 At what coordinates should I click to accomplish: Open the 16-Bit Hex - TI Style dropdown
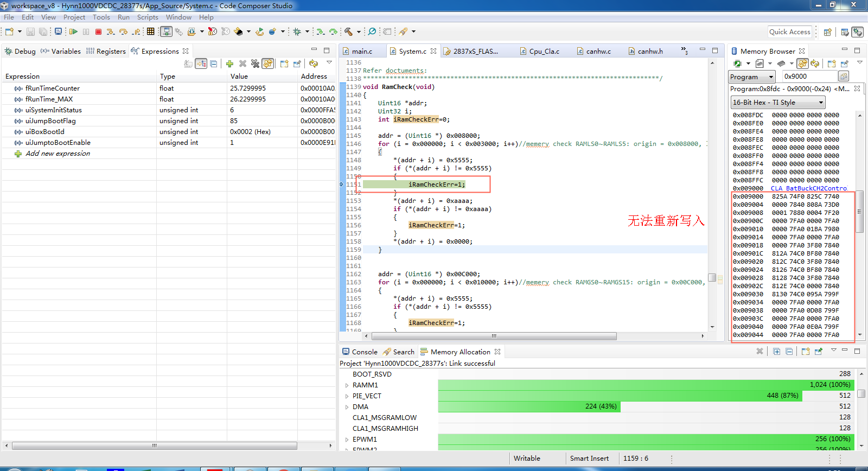point(778,103)
